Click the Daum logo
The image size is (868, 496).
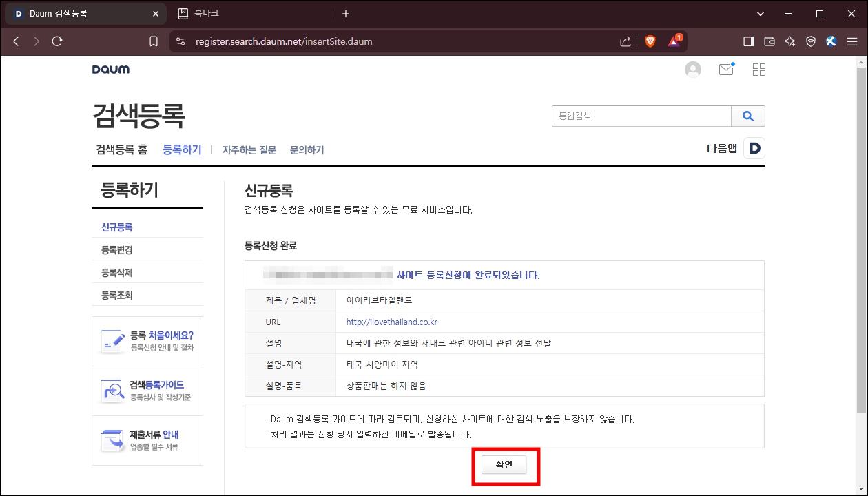pos(111,70)
